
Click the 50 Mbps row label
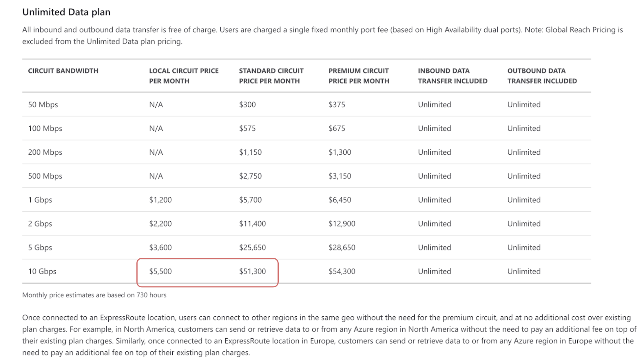coord(43,105)
